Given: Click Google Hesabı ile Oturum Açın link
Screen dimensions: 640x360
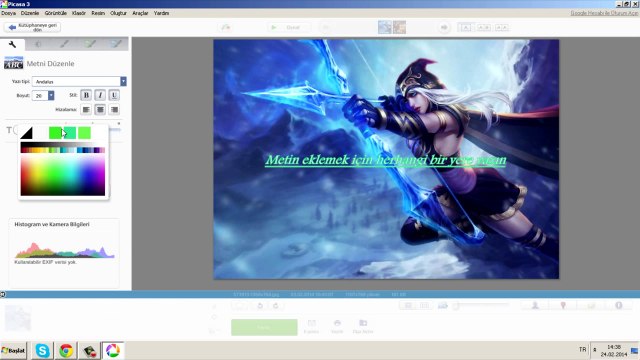Looking at the screenshot, I should [x=604, y=13].
